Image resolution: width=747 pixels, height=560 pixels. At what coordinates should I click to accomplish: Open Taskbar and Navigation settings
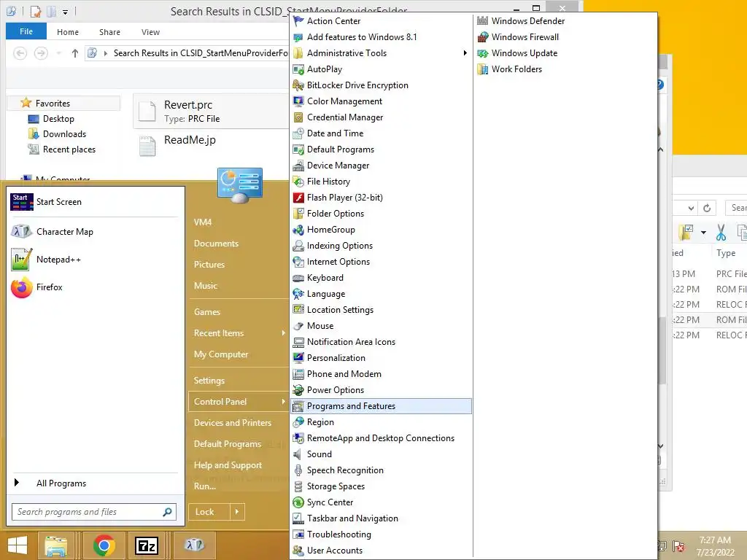[x=381, y=518]
